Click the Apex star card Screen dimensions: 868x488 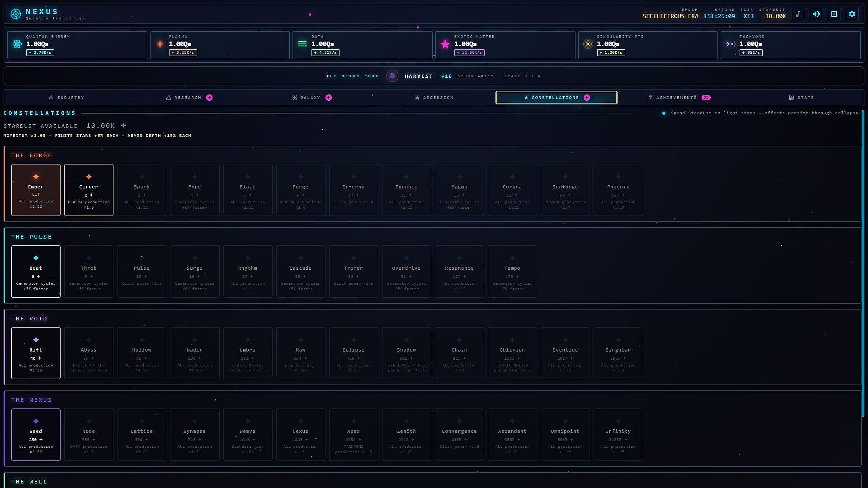353,435
